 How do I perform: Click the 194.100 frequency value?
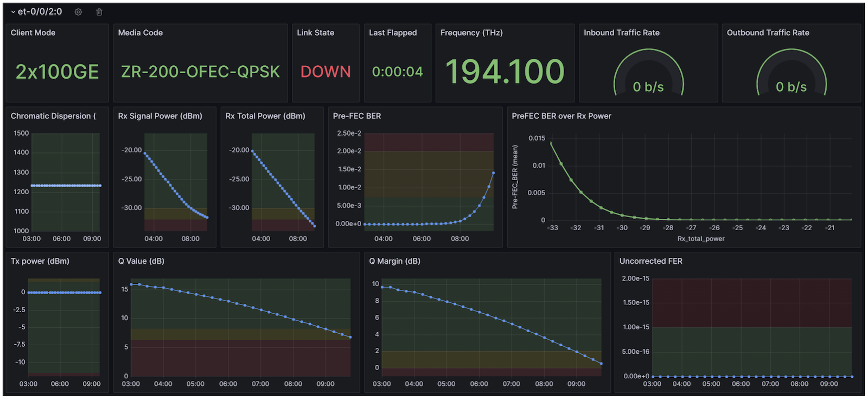pos(505,72)
